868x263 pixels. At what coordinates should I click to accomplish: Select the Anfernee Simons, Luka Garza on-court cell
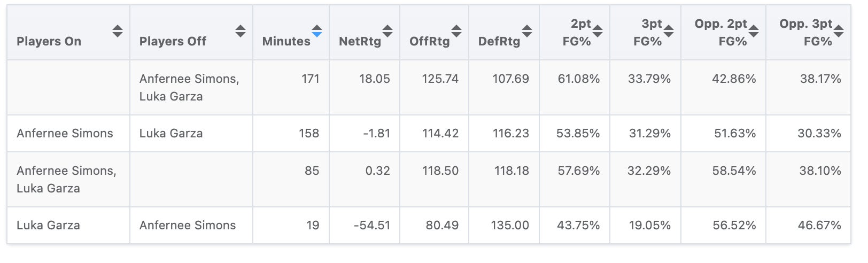tap(66, 179)
